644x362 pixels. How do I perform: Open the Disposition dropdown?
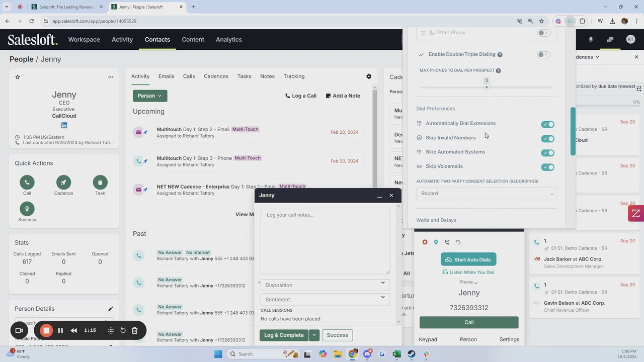[x=325, y=285]
